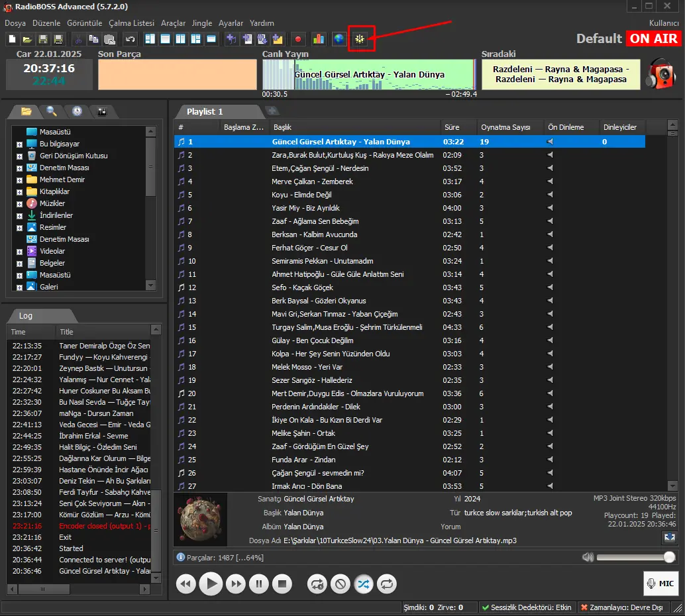Image resolution: width=685 pixels, height=616 pixels.
Task: Expand Bu bilgisayar tree node
Action: point(19,144)
